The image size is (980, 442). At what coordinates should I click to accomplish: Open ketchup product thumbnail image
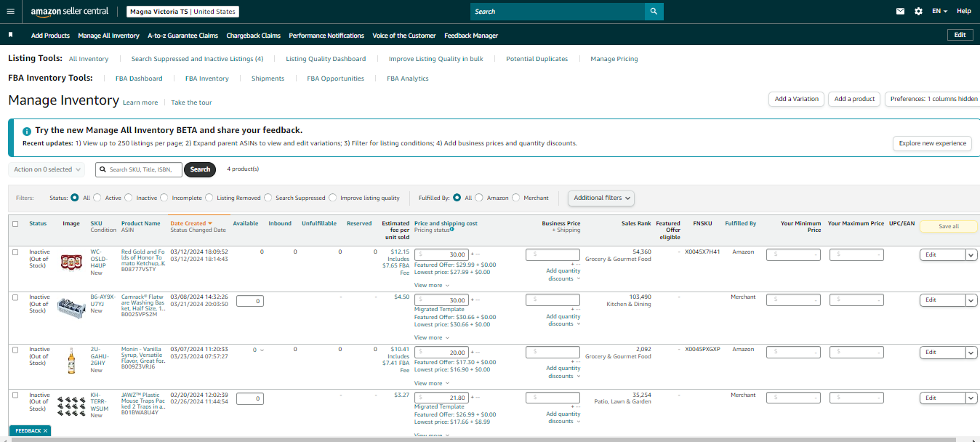click(71, 262)
